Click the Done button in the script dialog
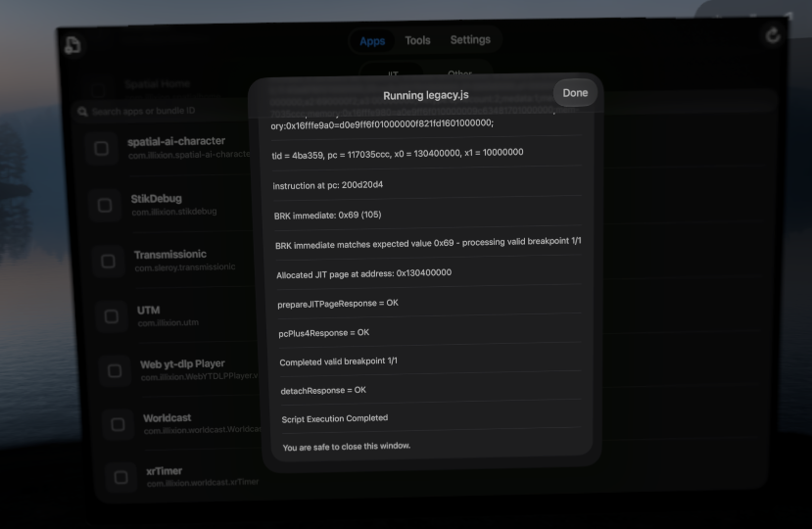Viewport: 812px width, 529px height. (x=575, y=93)
